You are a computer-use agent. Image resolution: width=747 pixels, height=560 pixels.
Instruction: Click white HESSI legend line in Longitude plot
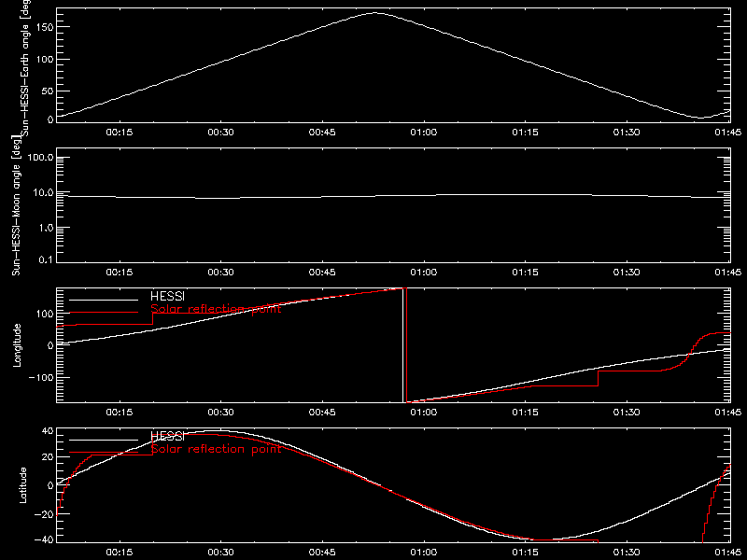pyautogui.click(x=104, y=300)
